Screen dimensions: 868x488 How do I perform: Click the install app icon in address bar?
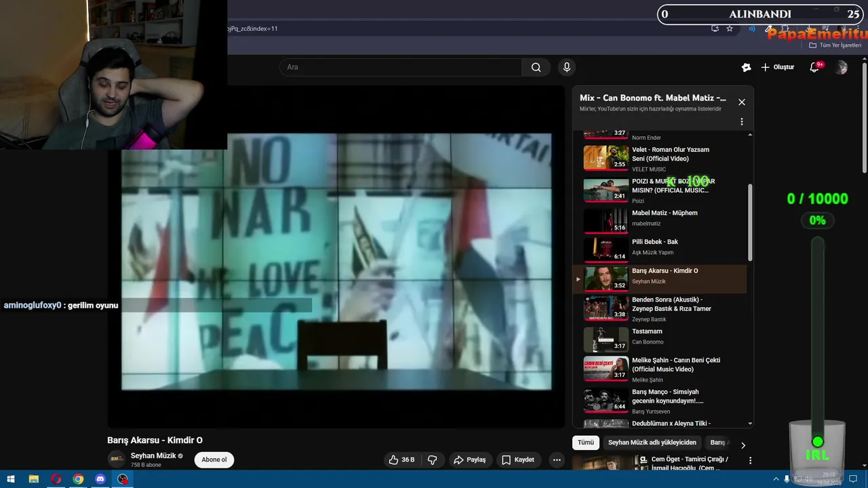click(715, 28)
